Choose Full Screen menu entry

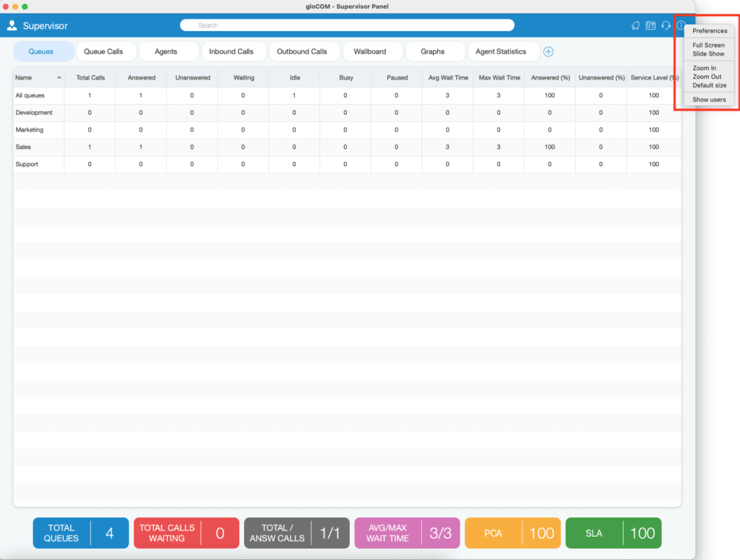coord(708,46)
